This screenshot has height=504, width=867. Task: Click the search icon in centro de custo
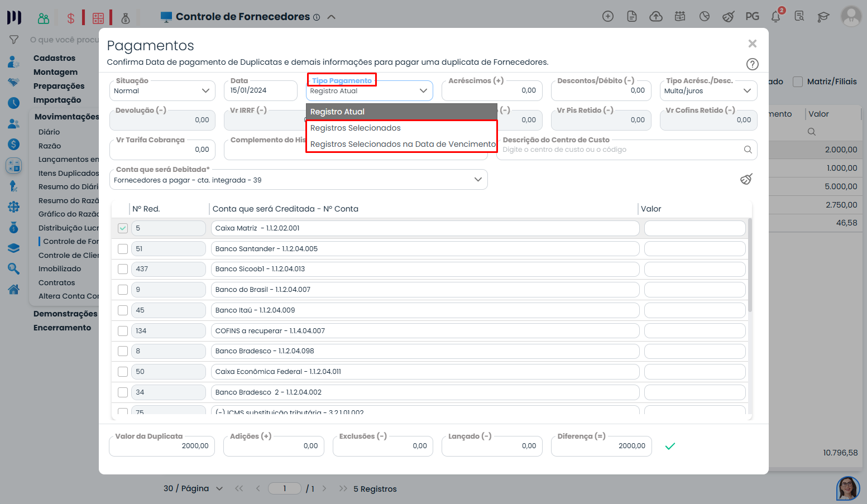pyautogui.click(x=748, y=150)
